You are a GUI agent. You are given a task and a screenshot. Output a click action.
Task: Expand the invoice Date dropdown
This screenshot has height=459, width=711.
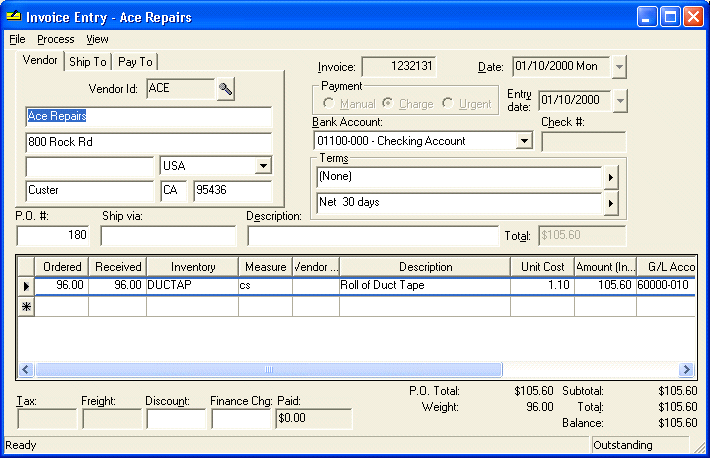click(619, 67)
